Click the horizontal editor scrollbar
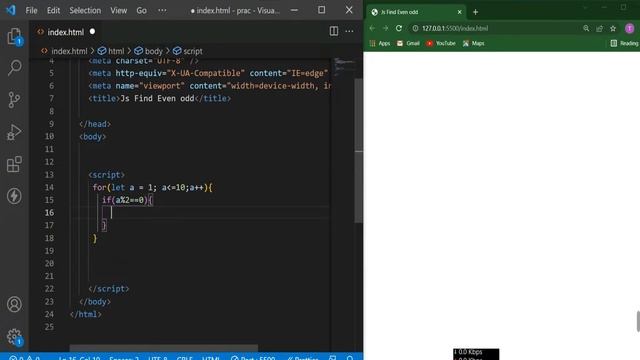 pyautogui.click(x=163, y=348)
